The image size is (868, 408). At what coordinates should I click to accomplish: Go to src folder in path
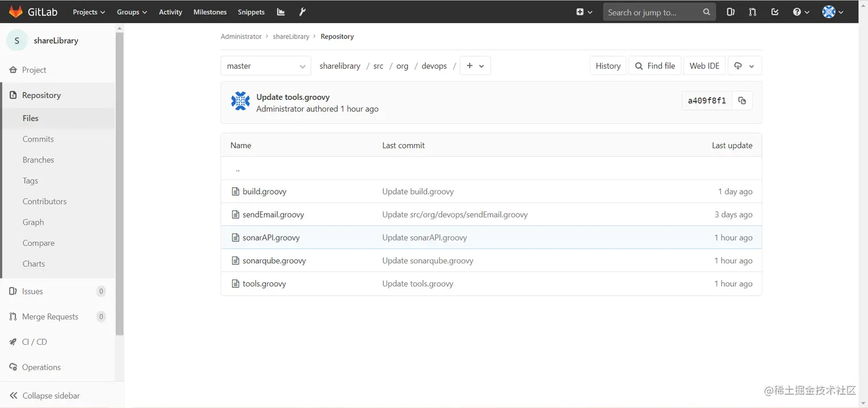378,66
